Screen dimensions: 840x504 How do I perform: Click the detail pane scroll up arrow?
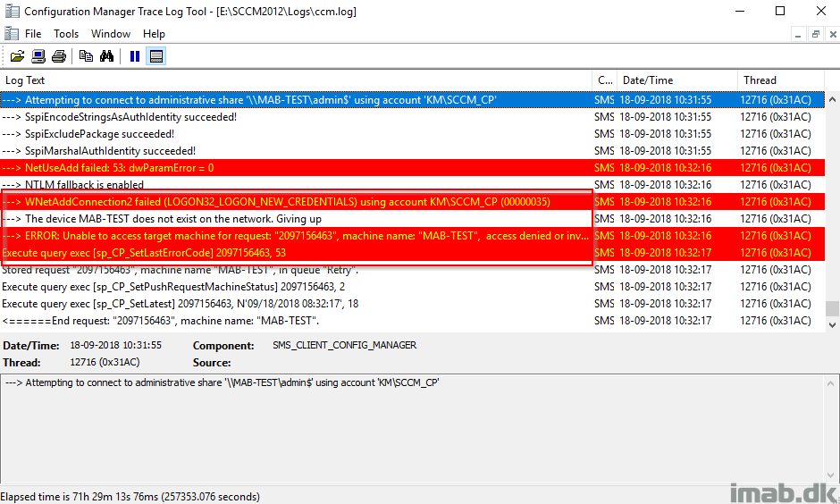click(x=831, y=383)
